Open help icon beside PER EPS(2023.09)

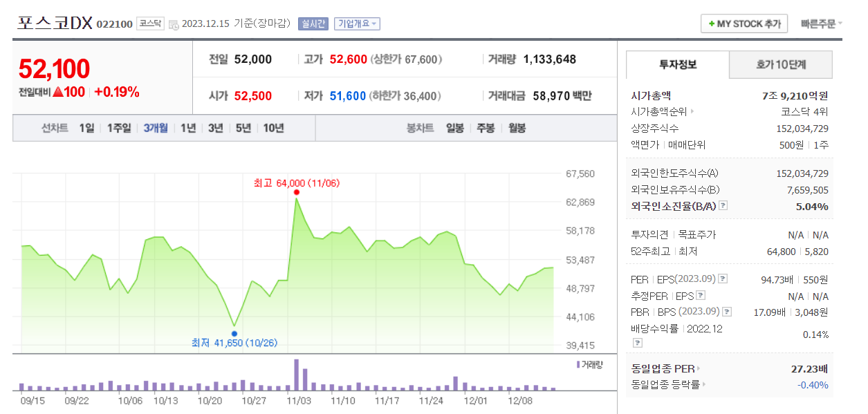pos(723,279)
